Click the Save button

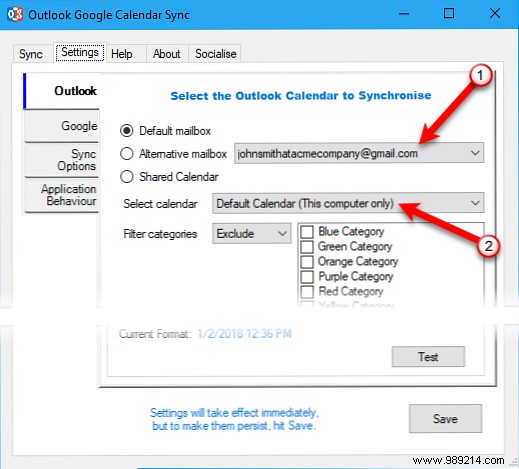[445, 419]
